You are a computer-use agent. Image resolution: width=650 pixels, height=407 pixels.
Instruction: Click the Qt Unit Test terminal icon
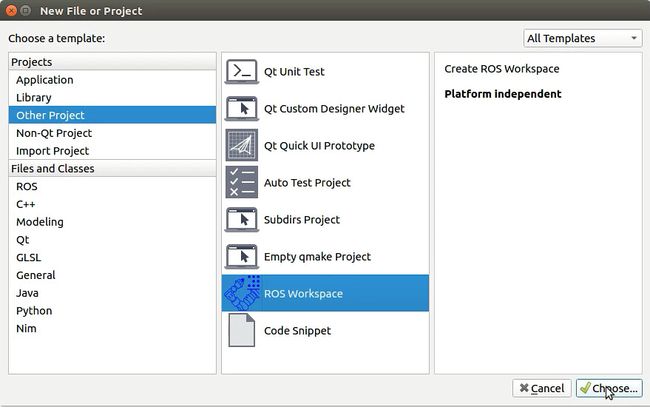(242, 72)
